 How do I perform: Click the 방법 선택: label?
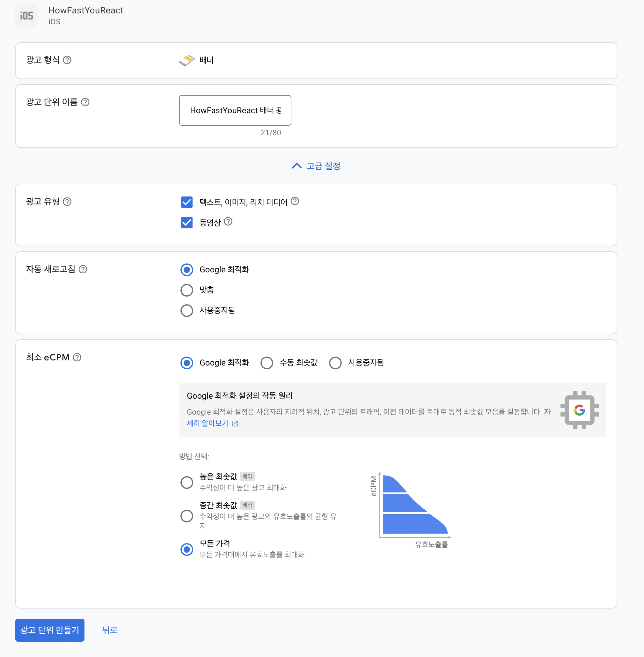[x=194, y=456]
